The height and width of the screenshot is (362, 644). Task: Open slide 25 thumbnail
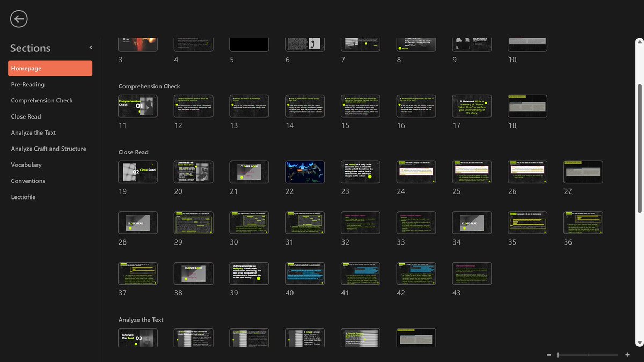472,172
